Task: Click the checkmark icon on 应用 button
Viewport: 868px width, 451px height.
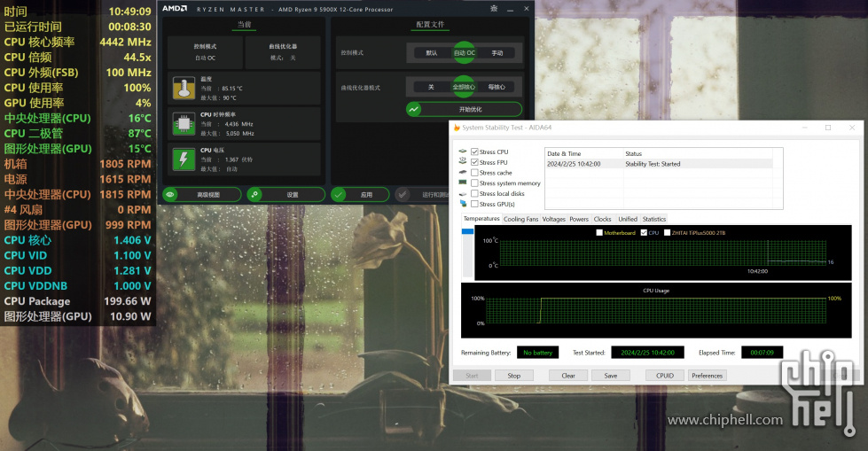Action: (x=338, y=195)
